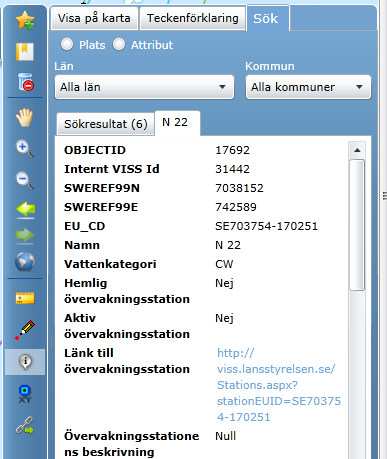387x459 pixels.
Task: Click the OBJECTID value 17692
Action: pos(232,150)
